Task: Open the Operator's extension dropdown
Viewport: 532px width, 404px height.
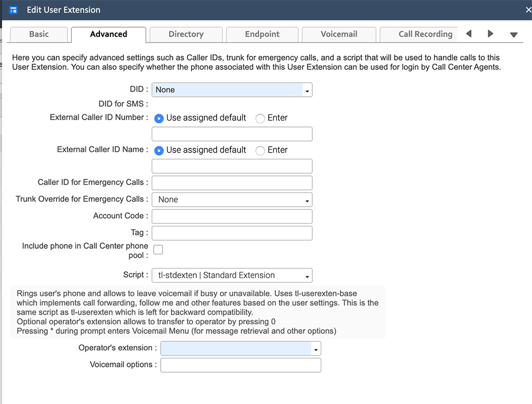Action: [x=316, y=348]
